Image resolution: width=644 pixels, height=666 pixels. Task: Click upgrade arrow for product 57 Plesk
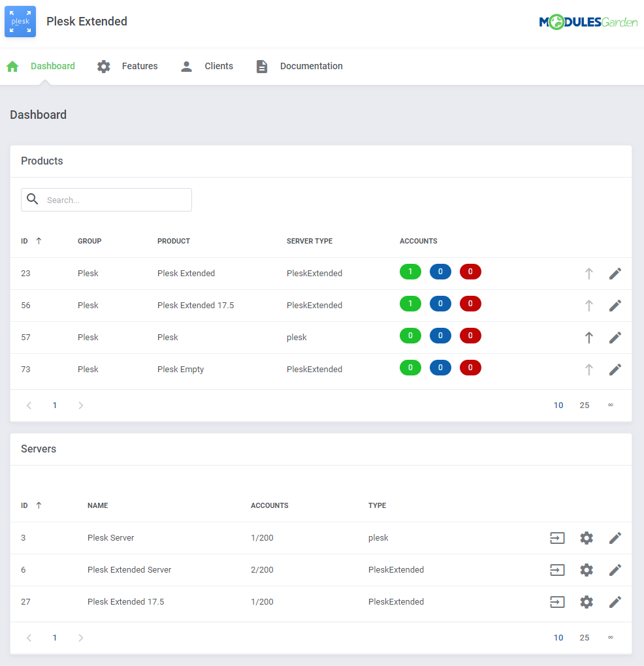coord(588,338)
